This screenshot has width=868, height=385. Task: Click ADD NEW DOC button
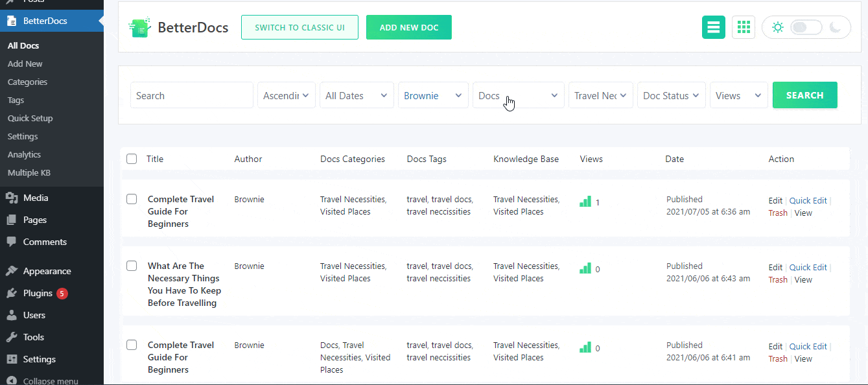[409, 27]
